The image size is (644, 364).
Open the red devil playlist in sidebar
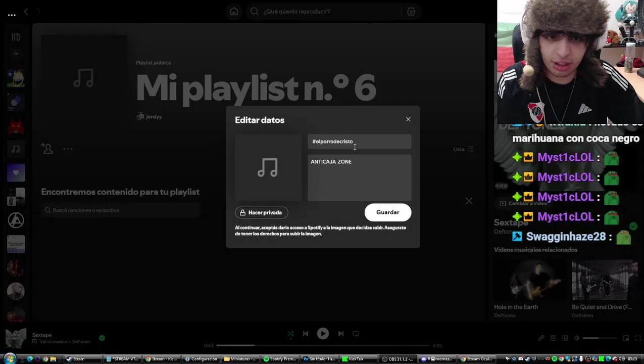(x=16, y=125)
